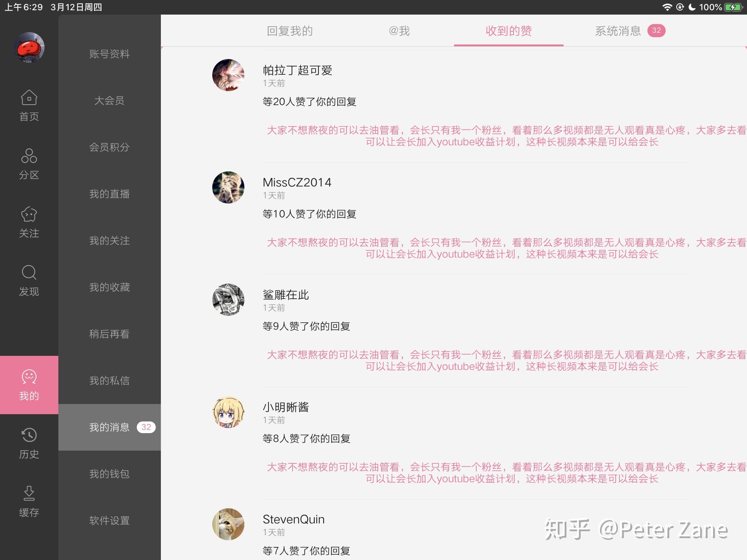Open the reply liked by 等10人
The height and width of the screenshot is (560, 747).
click(506, 248)
